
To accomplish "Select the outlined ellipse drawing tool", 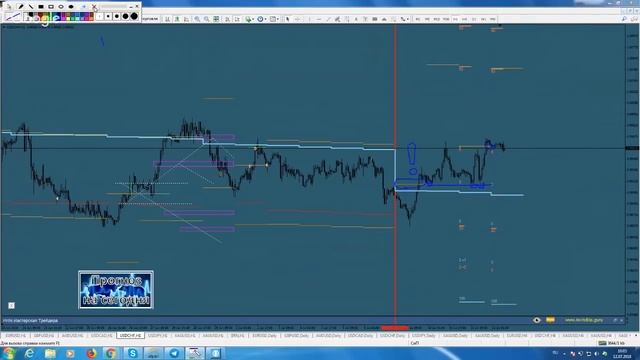I will 61,7.
